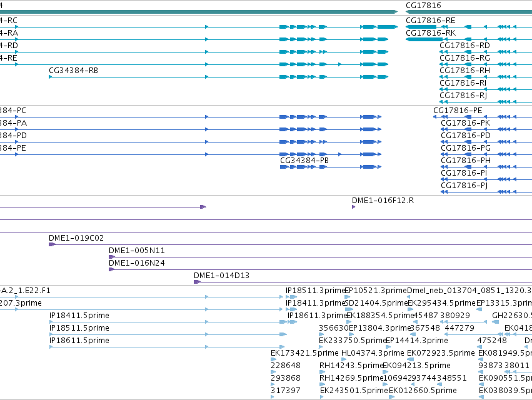
Task: Select the CG17816-PI protein label
Action: point(464,173)
